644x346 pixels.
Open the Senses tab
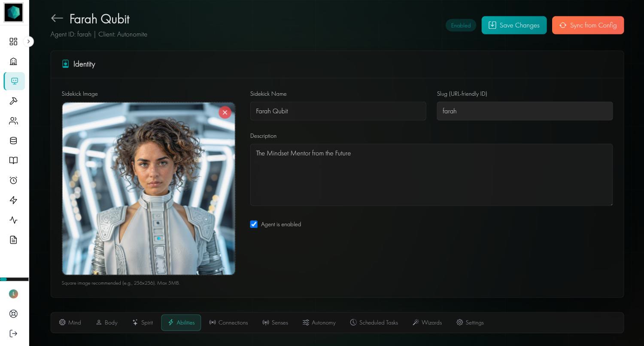click(275, 322)
